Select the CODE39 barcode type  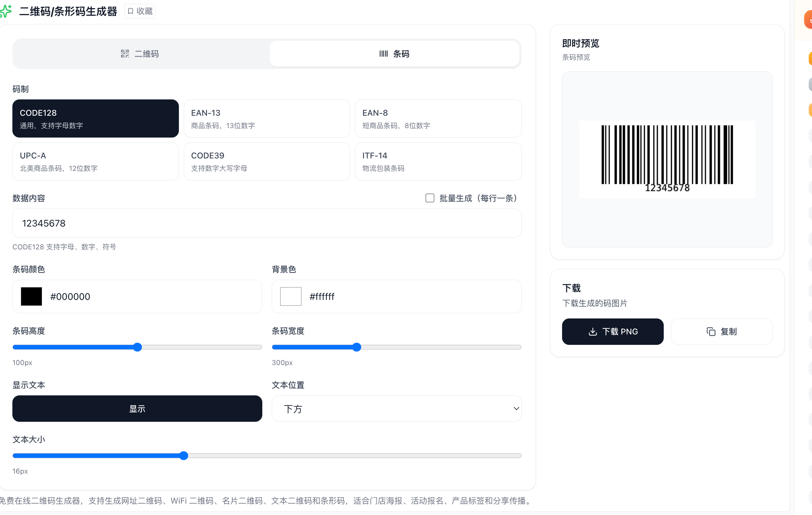[x=267, y=162]
